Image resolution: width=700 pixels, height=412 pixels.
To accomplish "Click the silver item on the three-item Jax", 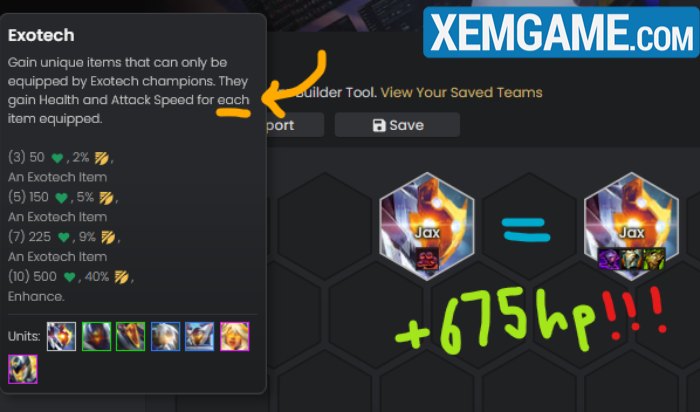I will [632, 259].
